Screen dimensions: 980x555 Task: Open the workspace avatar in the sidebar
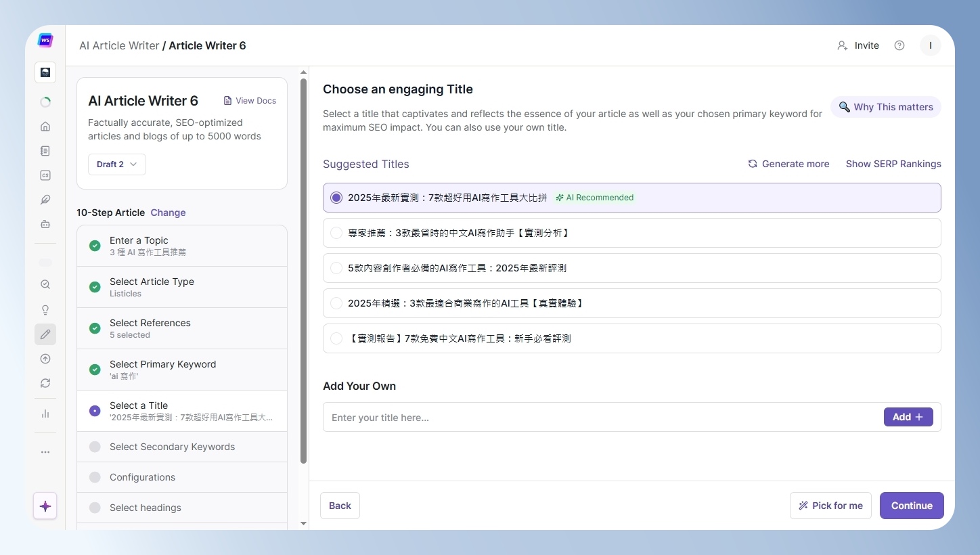click(x=45, y=72)
